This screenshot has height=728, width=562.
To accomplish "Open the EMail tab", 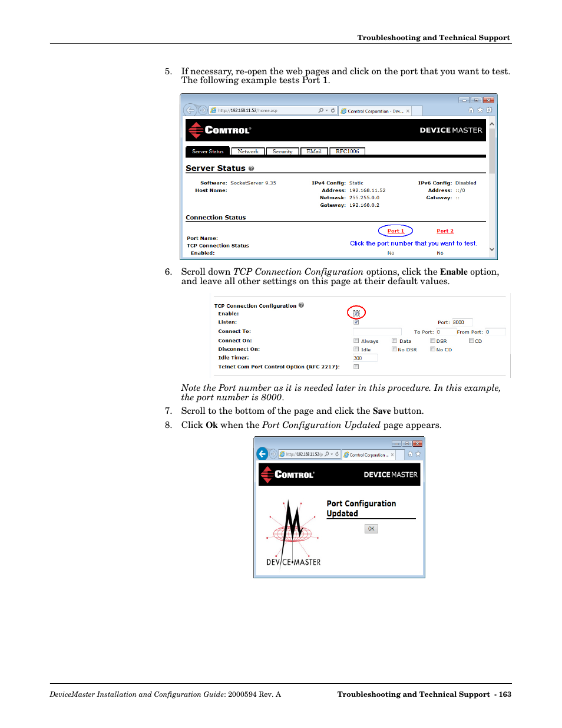I will click(314, 151).
